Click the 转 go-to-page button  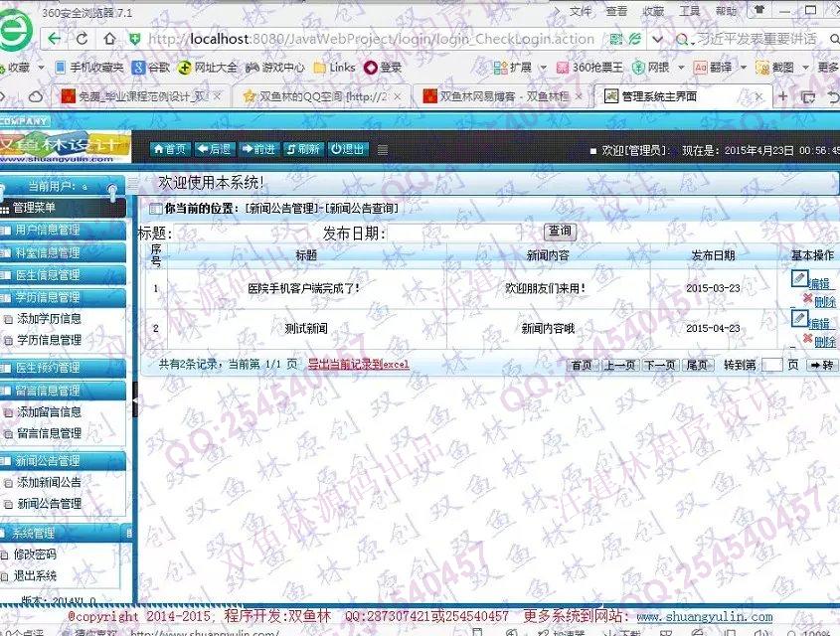[x=822, y=365]
